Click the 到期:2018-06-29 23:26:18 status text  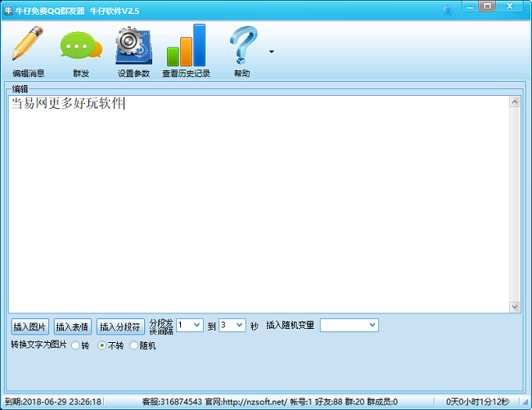point(53,402)
